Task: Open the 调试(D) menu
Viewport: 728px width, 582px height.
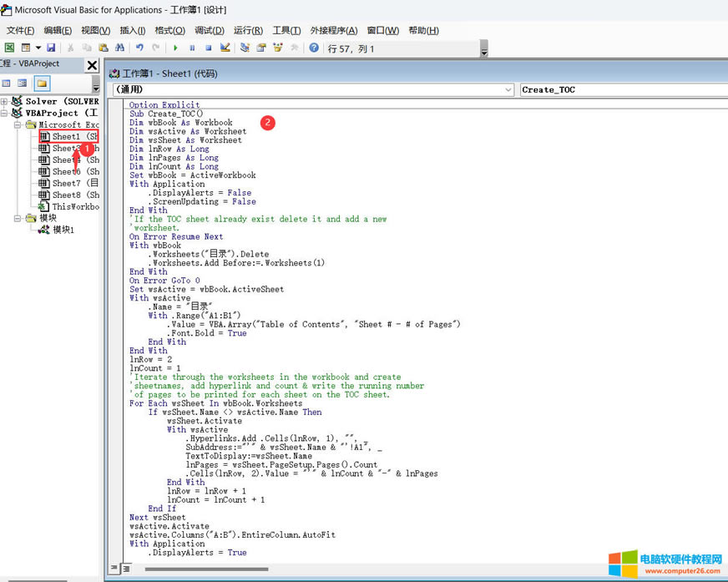Action: 209,31
